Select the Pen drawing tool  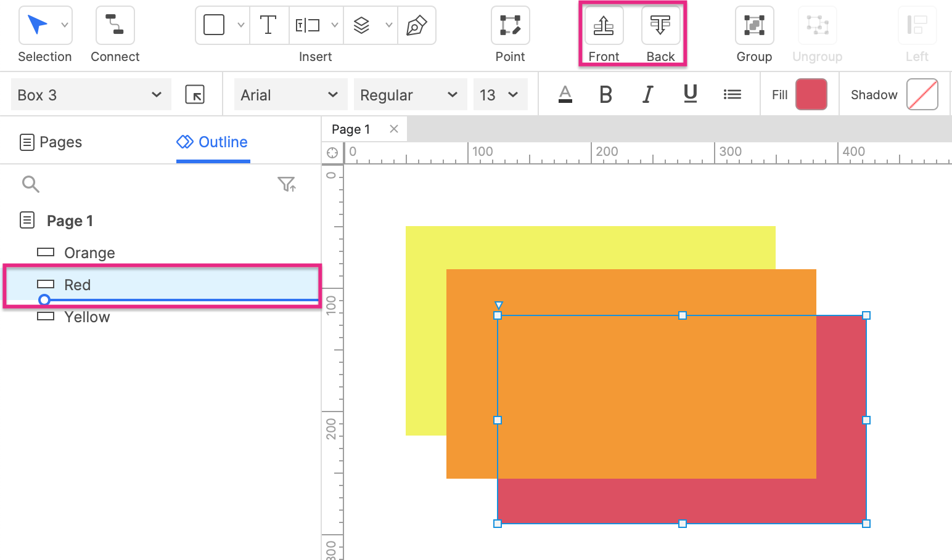coord(417,25)
